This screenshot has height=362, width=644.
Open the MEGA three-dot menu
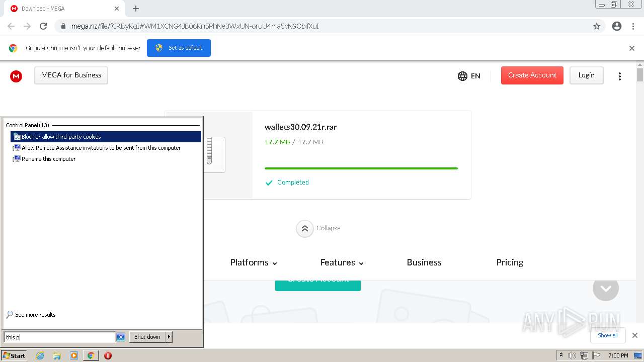point(620,76)
